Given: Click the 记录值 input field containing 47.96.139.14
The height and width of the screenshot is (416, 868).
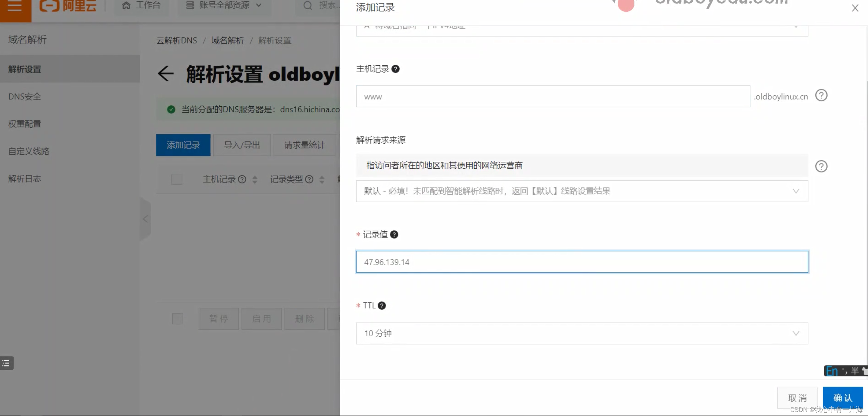Looking at the screenshot, I should click(x=582, y=262).
